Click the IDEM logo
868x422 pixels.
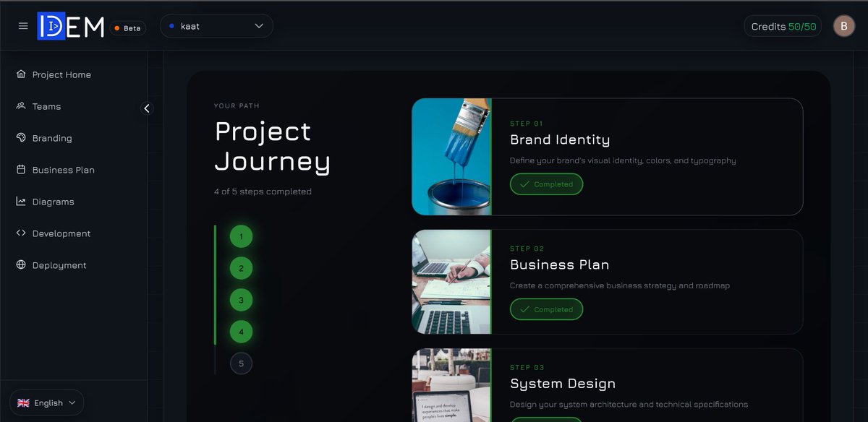point(71,26)
